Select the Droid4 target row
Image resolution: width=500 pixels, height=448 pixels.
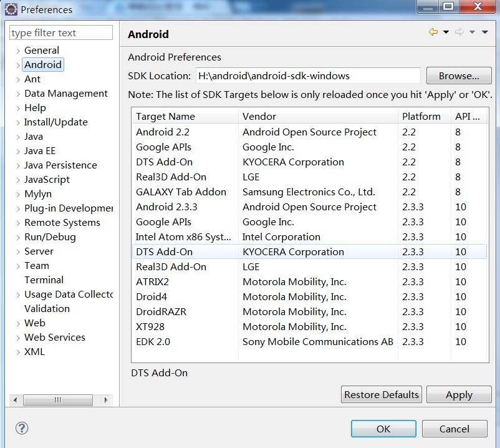(309, 297)
